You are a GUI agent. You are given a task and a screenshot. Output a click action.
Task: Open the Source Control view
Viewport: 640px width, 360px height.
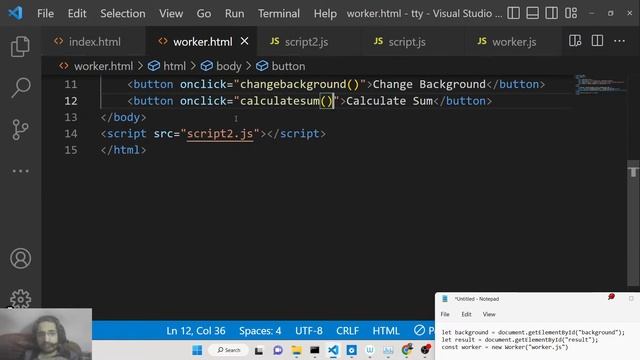20,129
